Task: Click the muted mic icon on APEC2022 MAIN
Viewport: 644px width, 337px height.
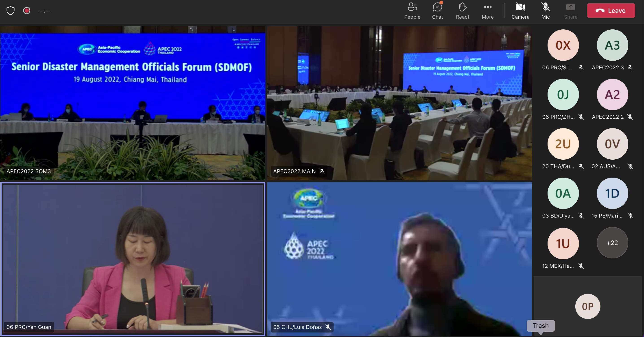Action: [x=322, y=171]
